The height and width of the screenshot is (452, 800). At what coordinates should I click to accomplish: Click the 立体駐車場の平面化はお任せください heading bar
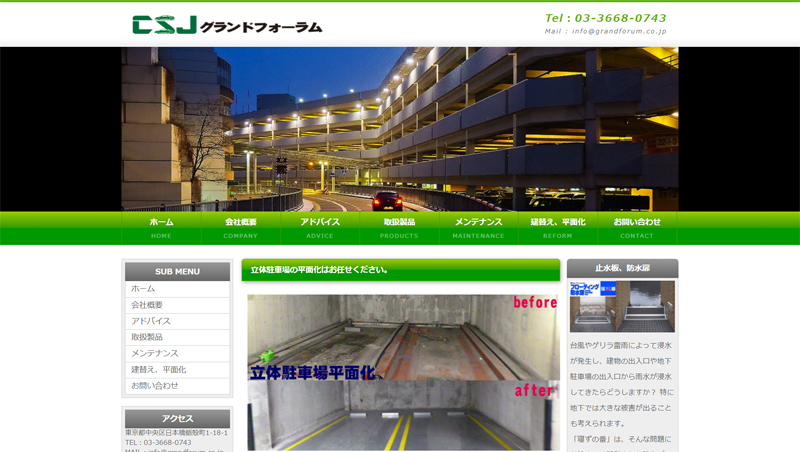pyautogui.click(x=401, y=270)
